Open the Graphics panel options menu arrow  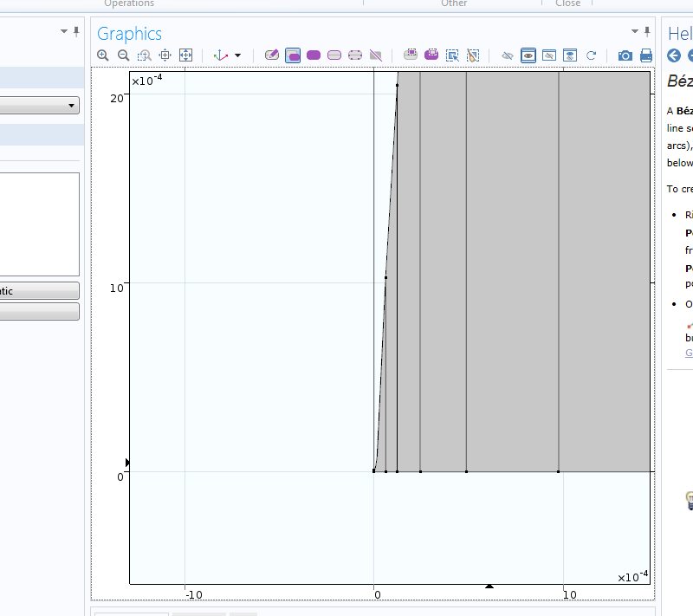[x=635, y=32]
